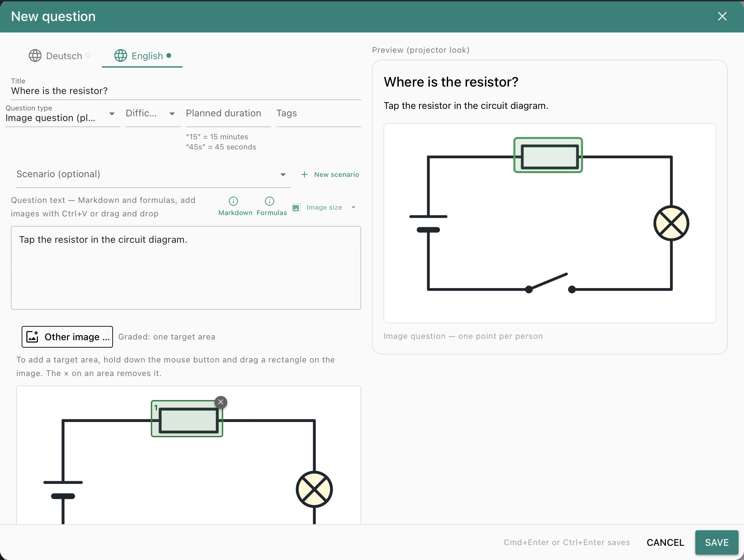Select target area 1 on the resistor
This screenshot has width=744, height=560.
click(x=187, y=419)
